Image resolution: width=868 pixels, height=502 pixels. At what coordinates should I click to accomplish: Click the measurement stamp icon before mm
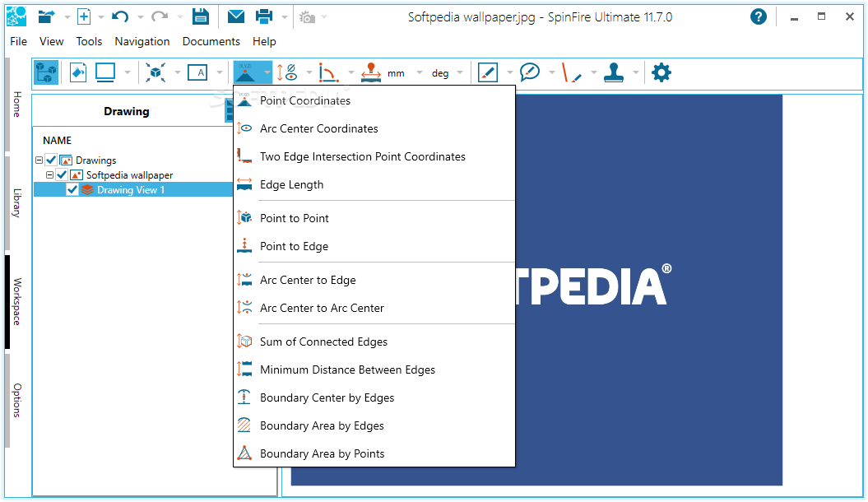[x=371, y=72]
